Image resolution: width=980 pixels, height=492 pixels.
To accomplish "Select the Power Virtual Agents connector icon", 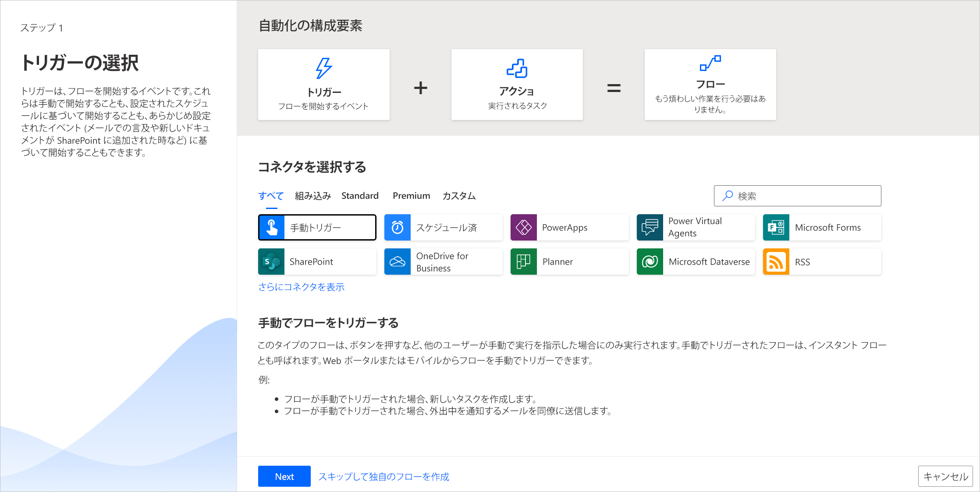I will (x=650, y=227).
